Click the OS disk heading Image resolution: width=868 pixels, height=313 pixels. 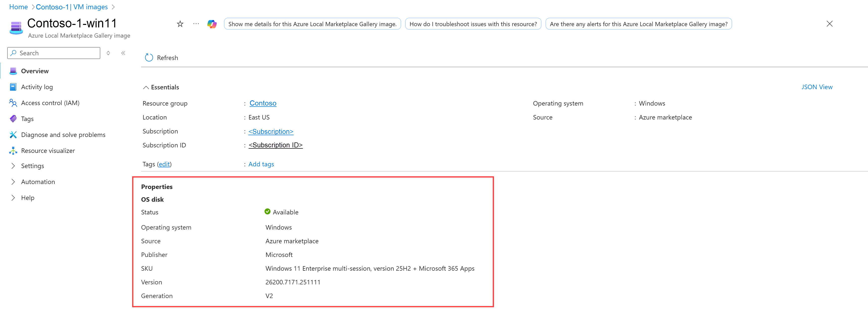click(152, 199)
